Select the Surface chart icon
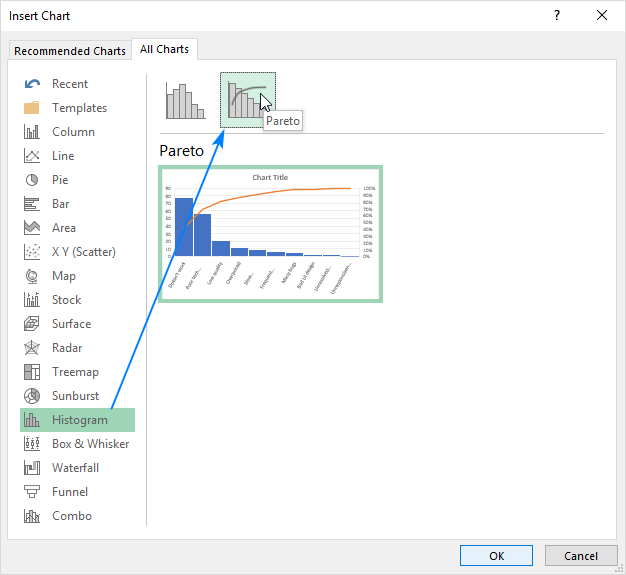The image size is (626, 575). [32, 324]
